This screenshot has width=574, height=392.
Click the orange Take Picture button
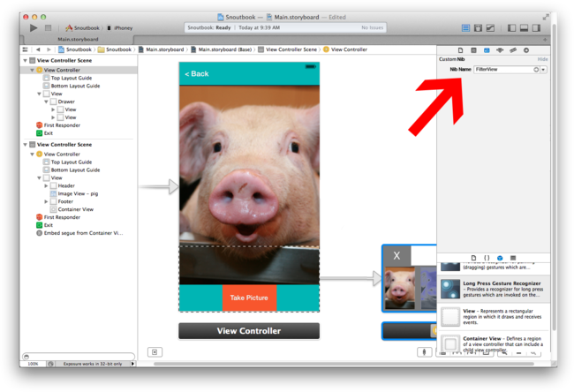[x=249, y=298]
